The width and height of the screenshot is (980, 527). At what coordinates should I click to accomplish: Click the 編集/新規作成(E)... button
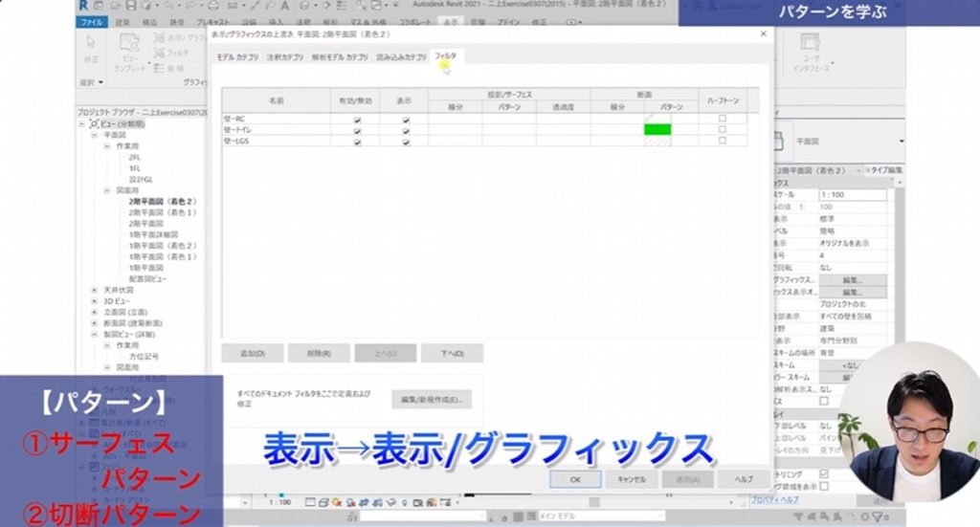[x=431, y=398]
